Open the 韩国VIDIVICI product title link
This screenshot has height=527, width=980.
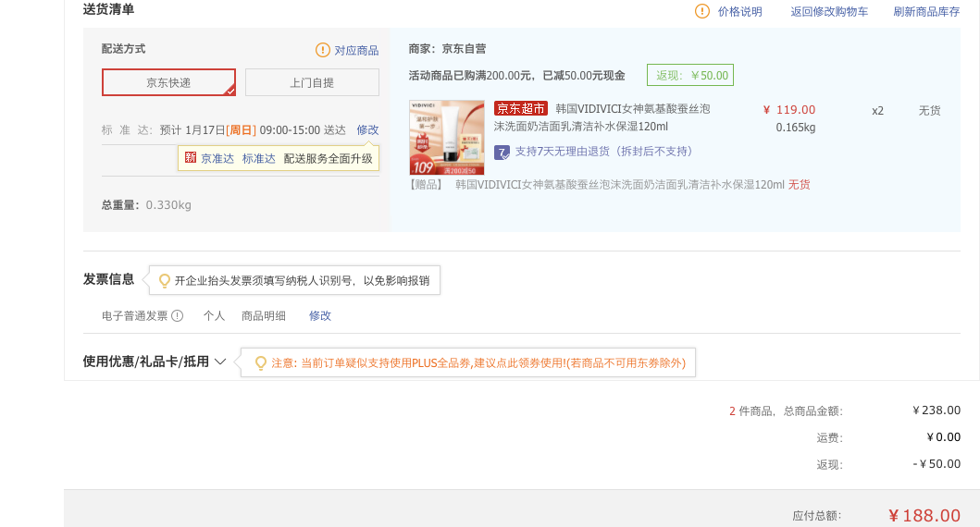click(602, 117)
